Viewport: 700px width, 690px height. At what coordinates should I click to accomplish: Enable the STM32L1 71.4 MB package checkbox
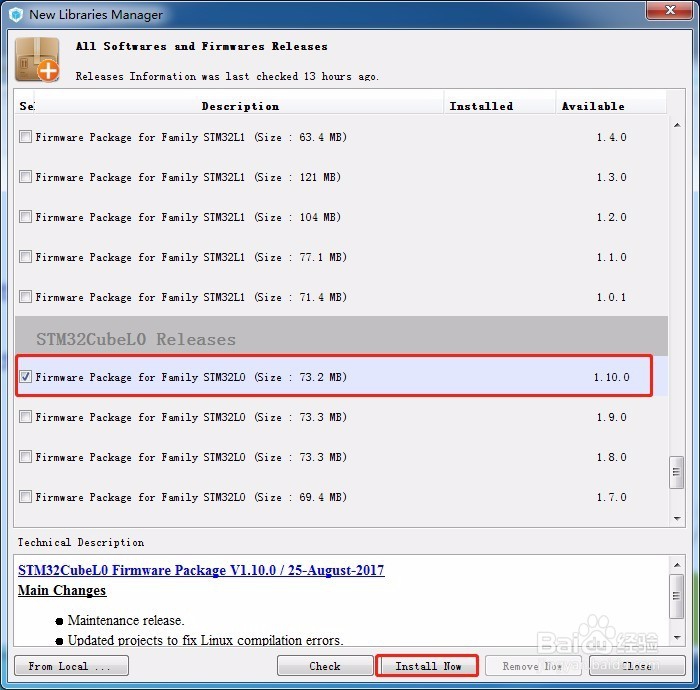(25, 297)
